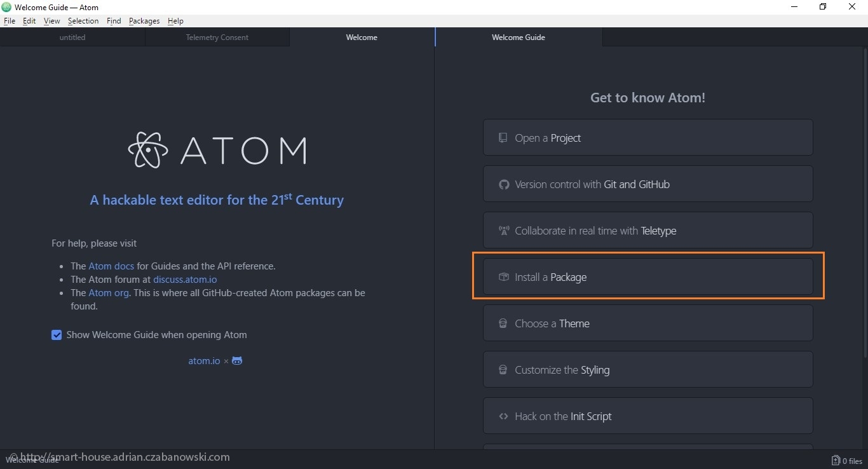Open the Help menu

tap(175, 21)
